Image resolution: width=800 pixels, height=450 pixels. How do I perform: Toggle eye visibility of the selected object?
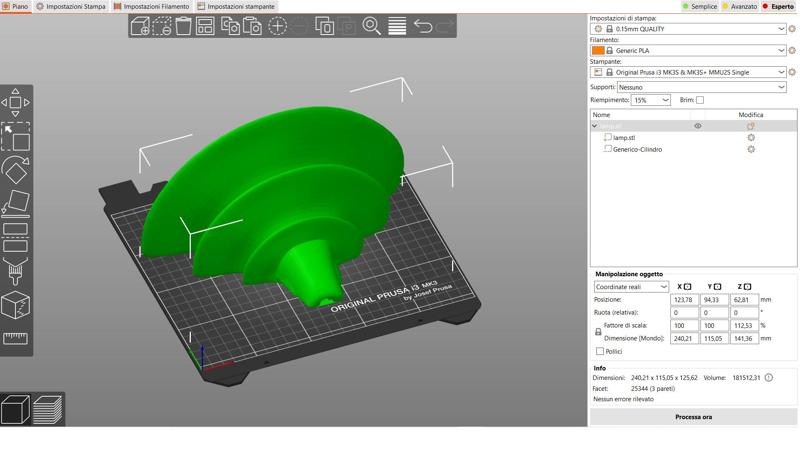click(698, 126)
